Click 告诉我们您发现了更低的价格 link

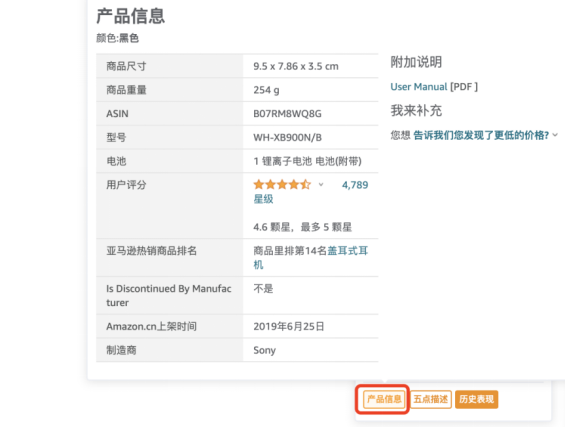[481, 135]
